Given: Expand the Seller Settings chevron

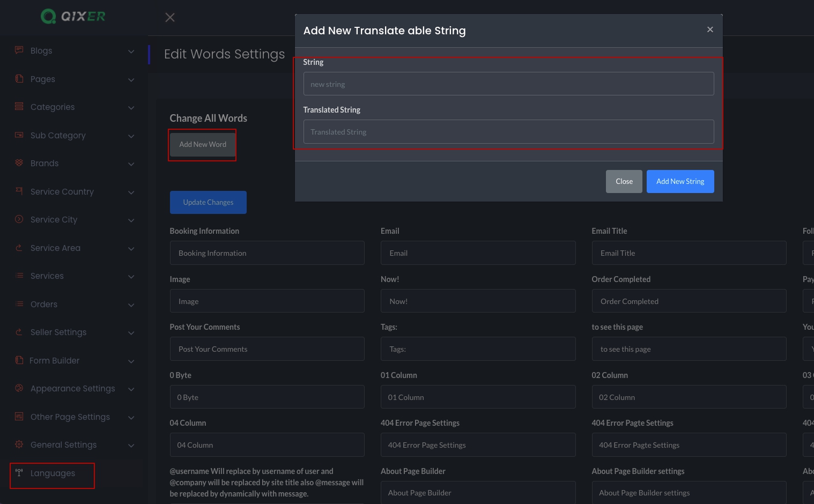Looking at the screenshot, I should [x=131, y=333].
